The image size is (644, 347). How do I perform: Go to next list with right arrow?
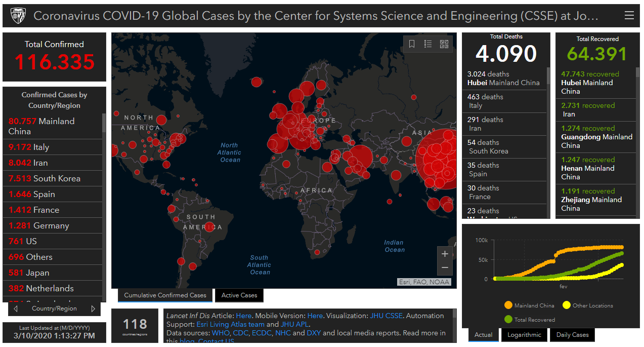coord(93,309)
